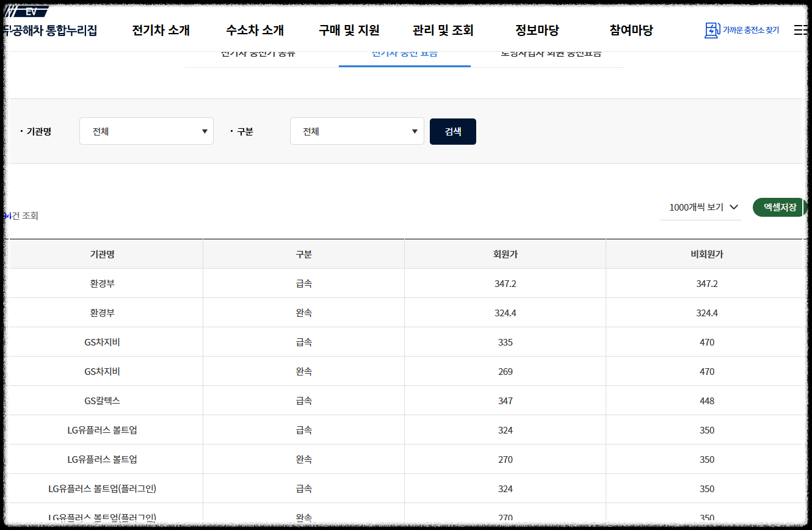Click non-member price 470 for GS차지비 급속
Screen dimensions: 812x530
tap(707, 343)
